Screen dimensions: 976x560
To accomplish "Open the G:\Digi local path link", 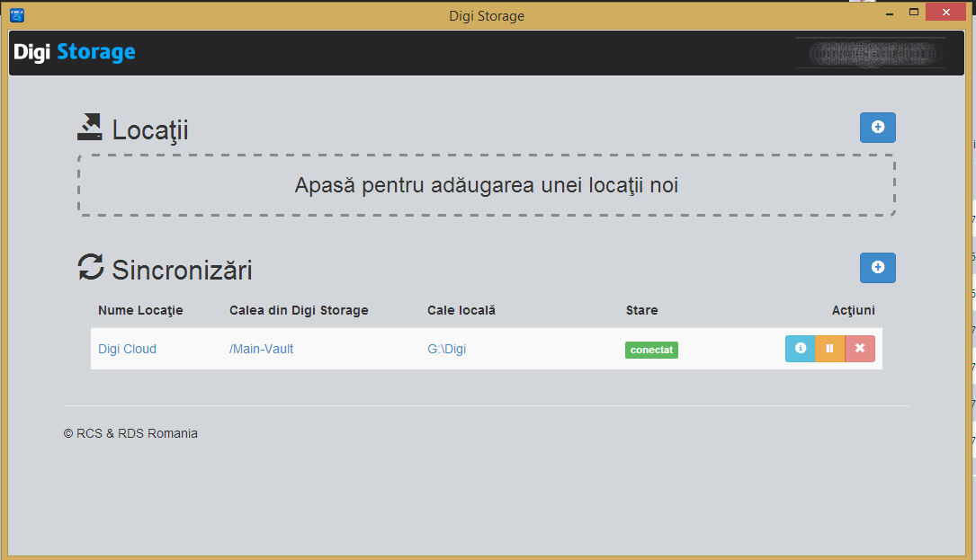I will tap(446, 349).
